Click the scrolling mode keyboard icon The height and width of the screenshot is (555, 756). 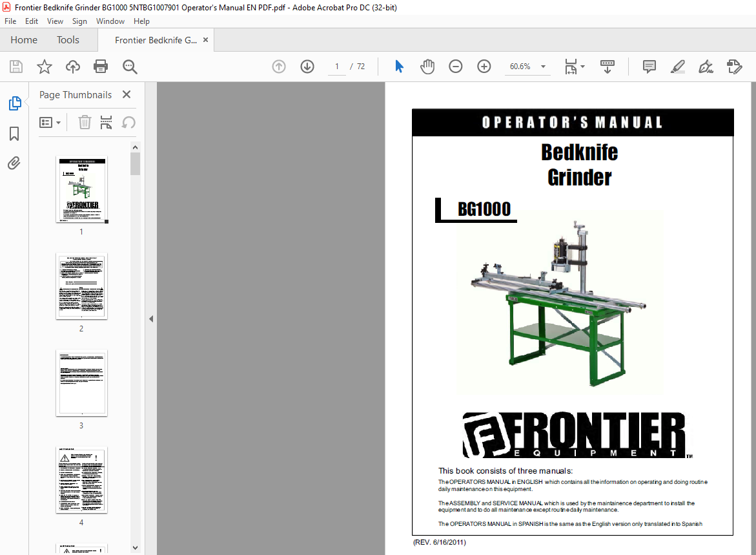tap(607, 67)
